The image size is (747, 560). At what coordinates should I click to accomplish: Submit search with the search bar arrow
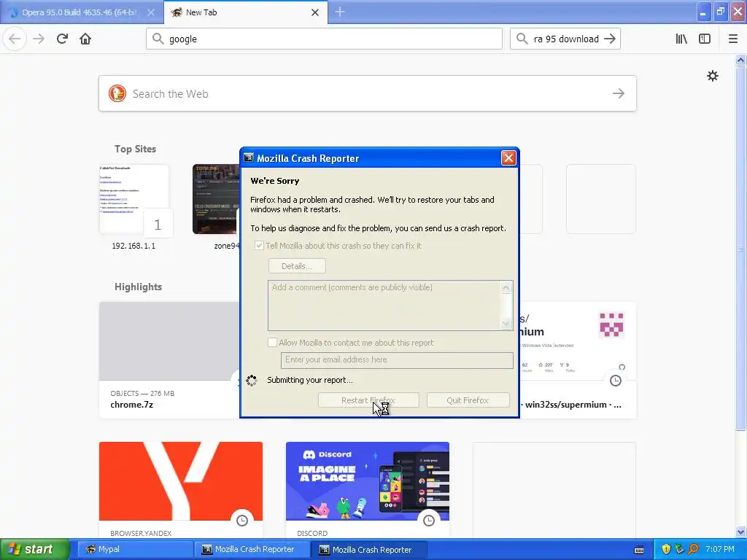pos(610,39)
